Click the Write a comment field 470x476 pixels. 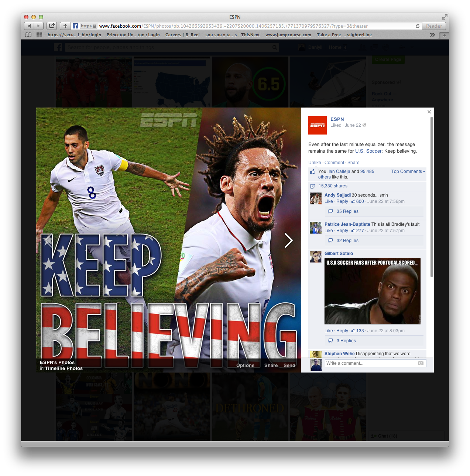(x=375, y=363)
